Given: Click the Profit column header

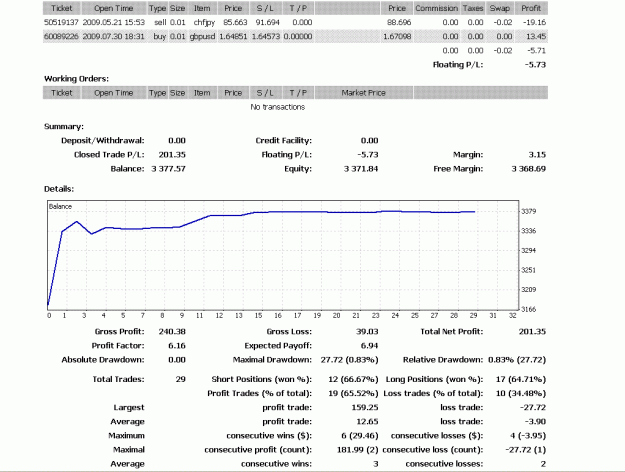Looking at the screenshot, I should coord(531,8).
